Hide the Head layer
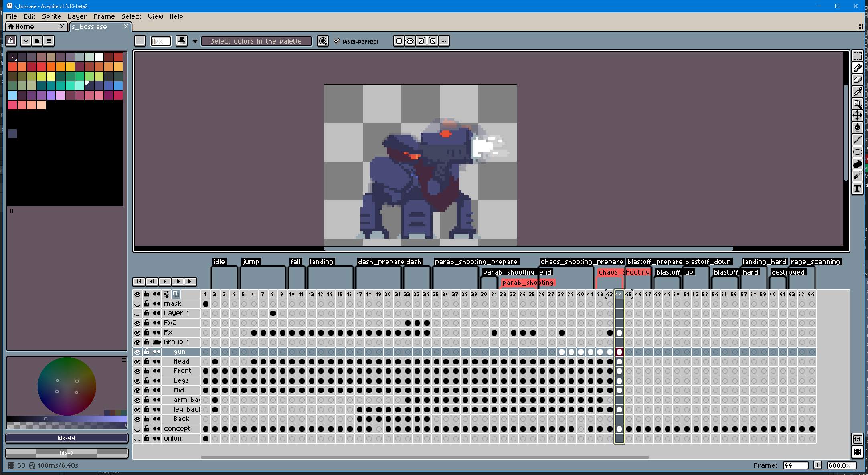This screenshot has width=868, height=475. (137, 362)
